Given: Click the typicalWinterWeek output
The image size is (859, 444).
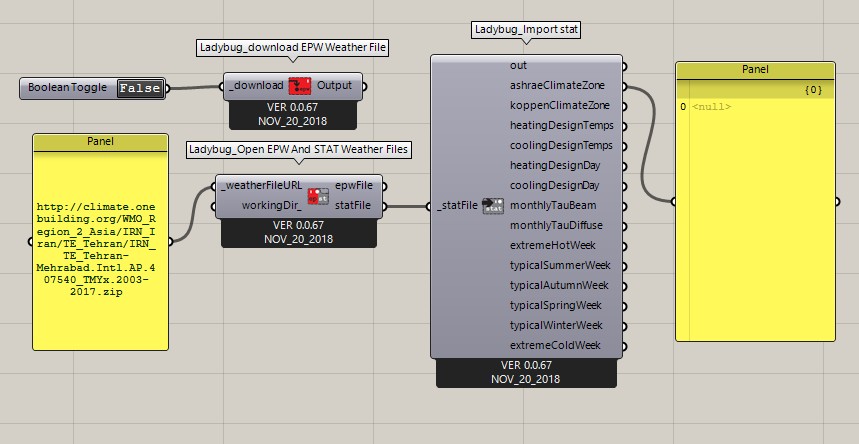Looking at the screenshot, I should [x=556, y=326].
